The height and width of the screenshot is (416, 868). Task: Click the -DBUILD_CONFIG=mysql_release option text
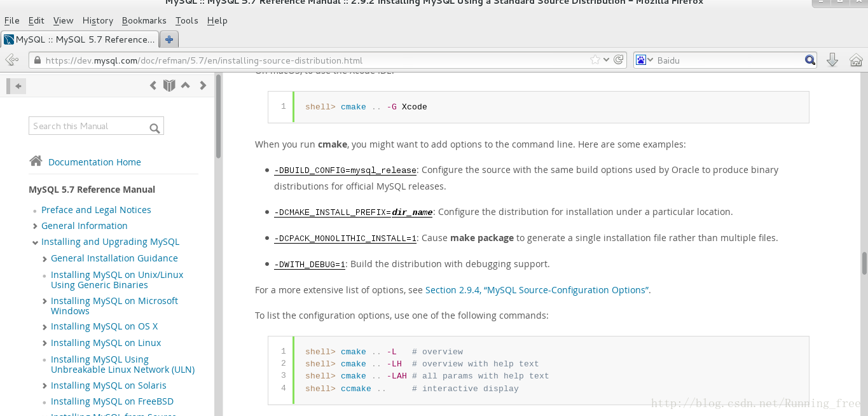click(x=345, y=170)
